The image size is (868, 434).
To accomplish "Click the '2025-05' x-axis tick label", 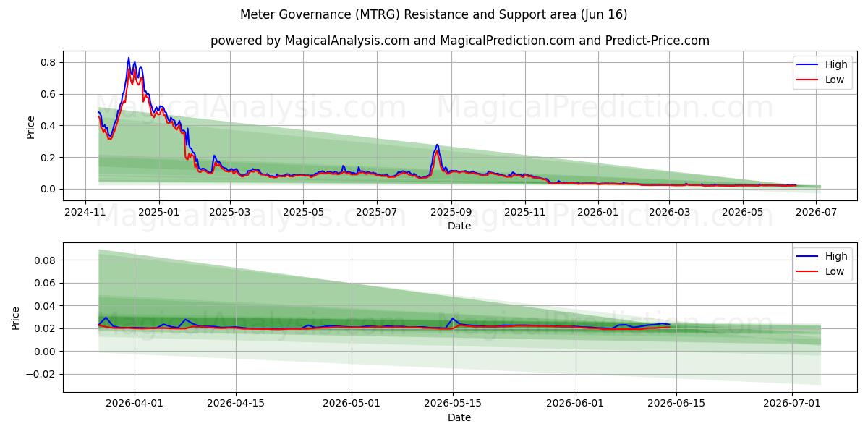I will pos(302,212).
